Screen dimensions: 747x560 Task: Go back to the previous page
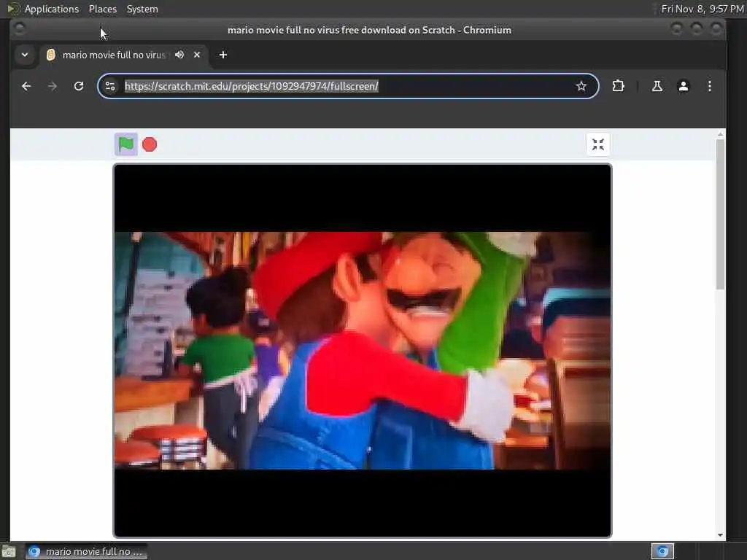(26, 86)
